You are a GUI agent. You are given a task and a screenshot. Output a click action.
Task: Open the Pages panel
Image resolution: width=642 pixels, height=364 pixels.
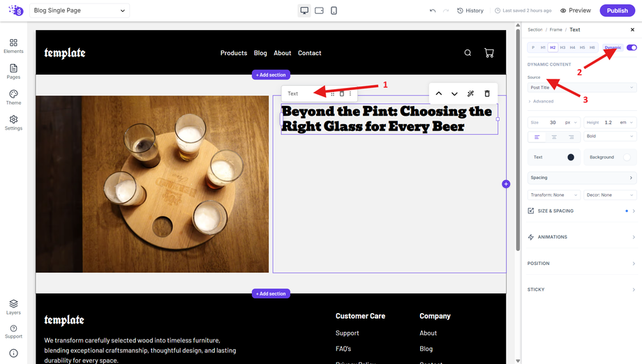point(13,72)
